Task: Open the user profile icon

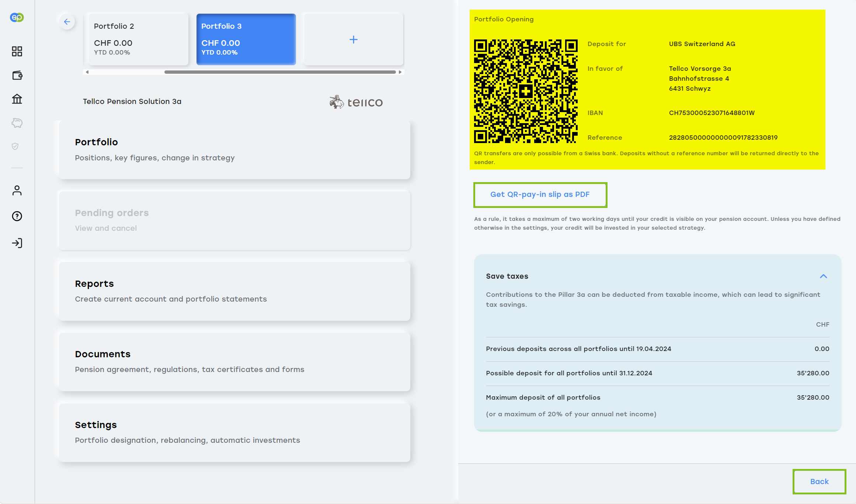Action: (x=17, y=190)
